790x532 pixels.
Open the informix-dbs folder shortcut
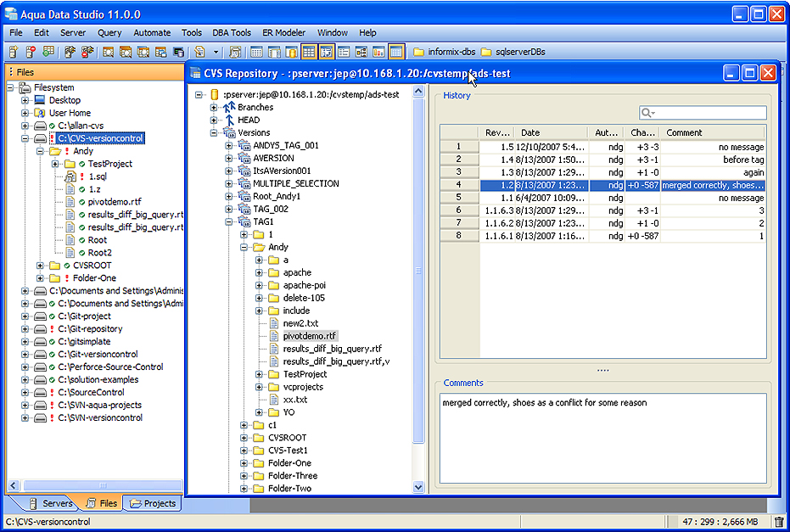pos(445,52)
